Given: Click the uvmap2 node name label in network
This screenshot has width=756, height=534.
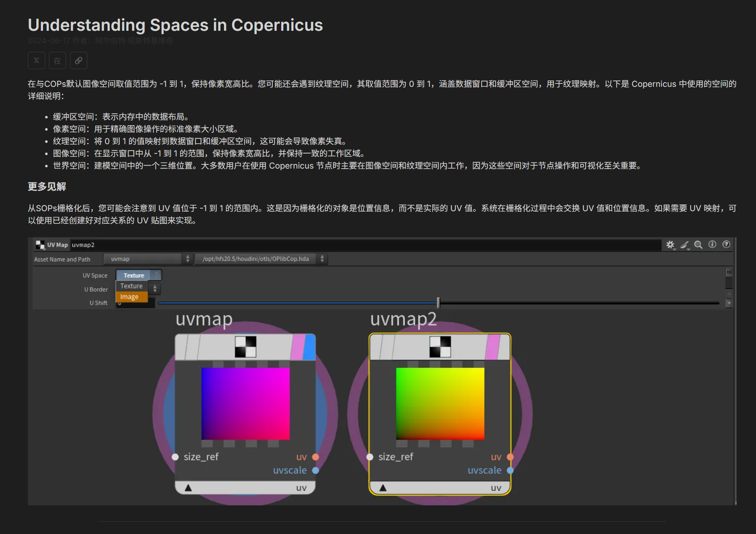Looking at the screenshot, I should click(404, 319).
